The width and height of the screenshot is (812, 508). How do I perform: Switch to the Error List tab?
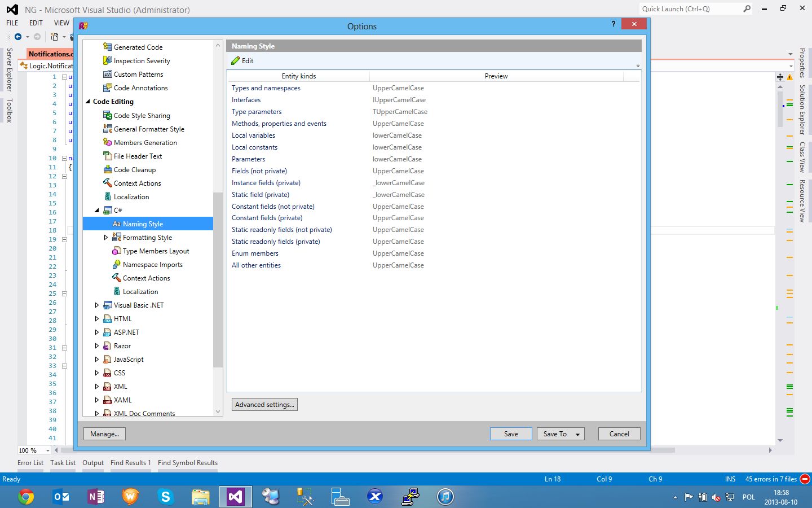(30, 463)
